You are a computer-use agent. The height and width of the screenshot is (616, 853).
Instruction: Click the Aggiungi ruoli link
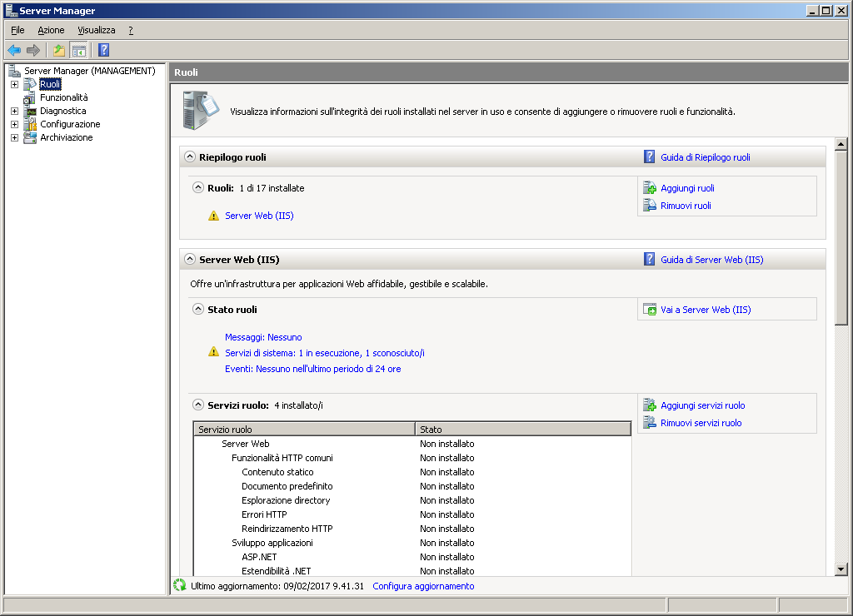click(x=687, y=188)
